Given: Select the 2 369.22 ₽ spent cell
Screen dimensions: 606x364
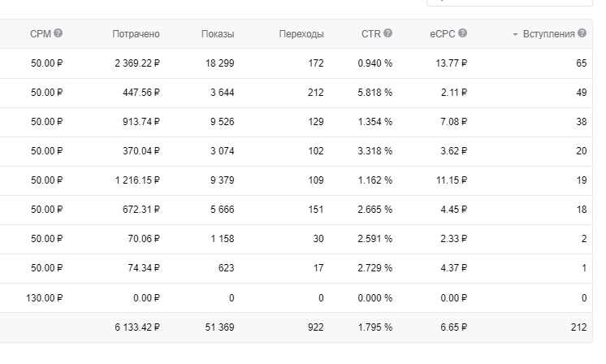Looking at the screenshot, I should click(137, 63).
